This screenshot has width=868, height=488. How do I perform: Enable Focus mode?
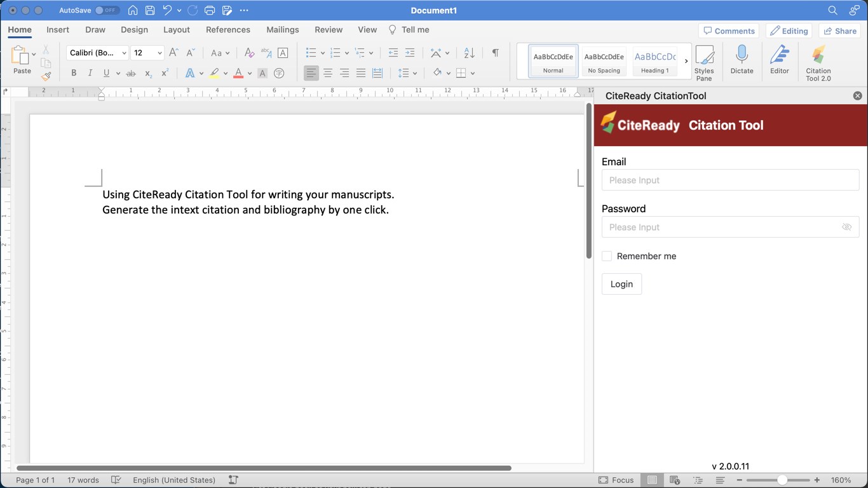coord(616,480)
